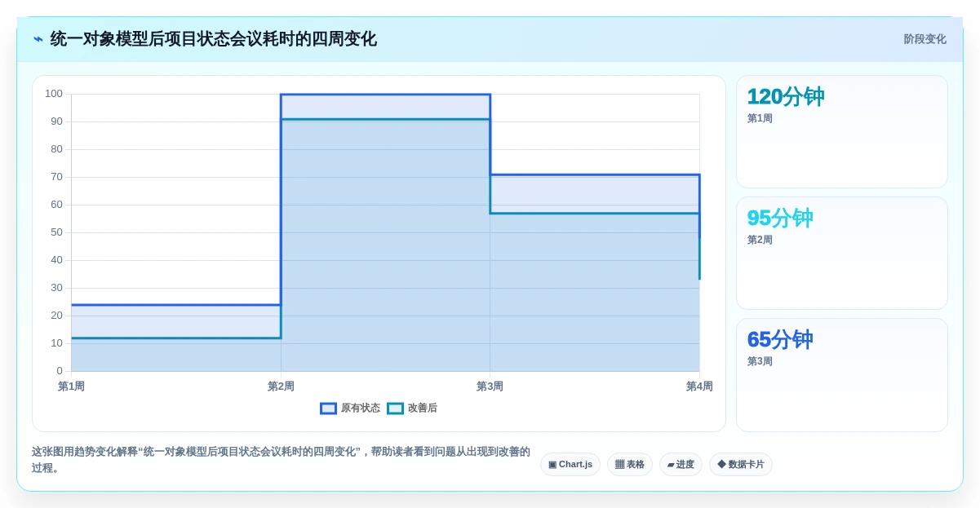Click the 改善后 legend text
Screen dimensions: 980x508
(423, 409)
